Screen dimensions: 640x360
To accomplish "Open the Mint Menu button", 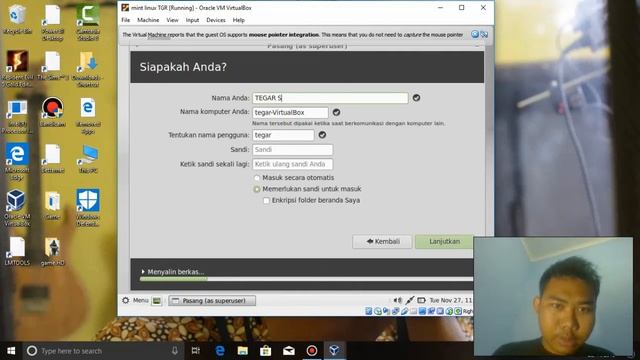I will 135,300.
